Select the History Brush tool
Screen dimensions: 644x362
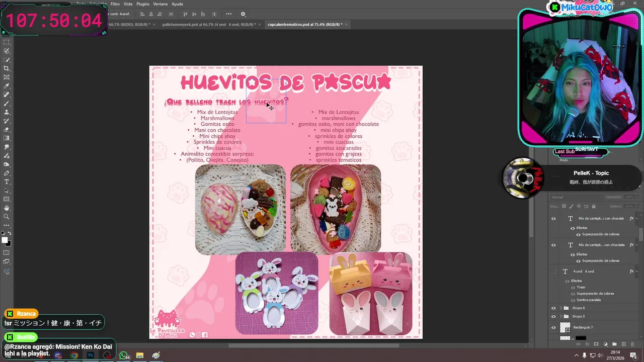[x=7, y=121]
